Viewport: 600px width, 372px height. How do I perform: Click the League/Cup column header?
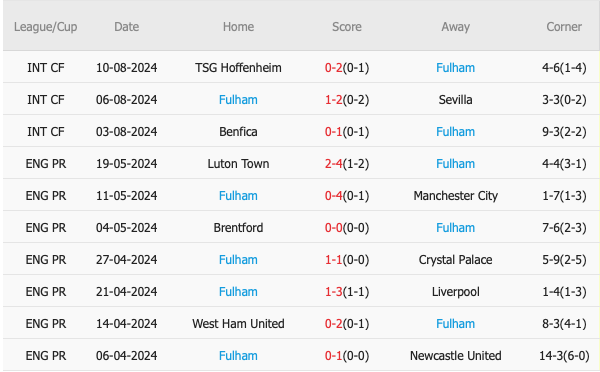[46, 27]
